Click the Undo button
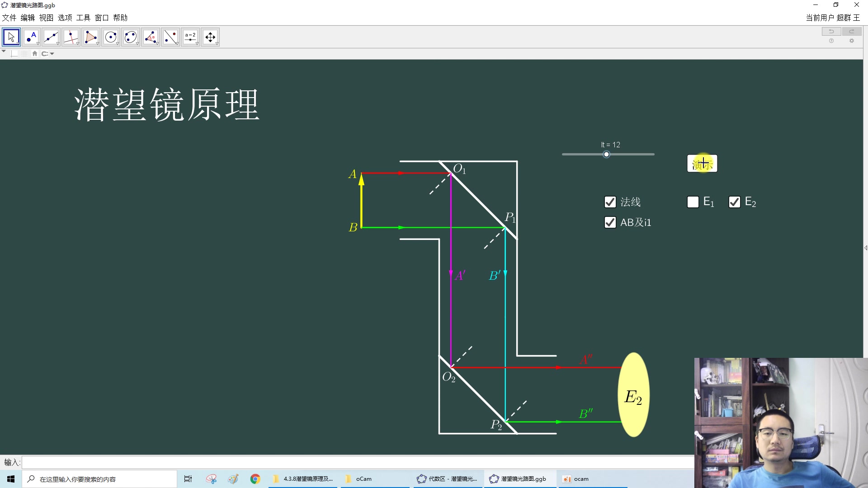This screenshot has height=488, width=868. coord(831,31)
